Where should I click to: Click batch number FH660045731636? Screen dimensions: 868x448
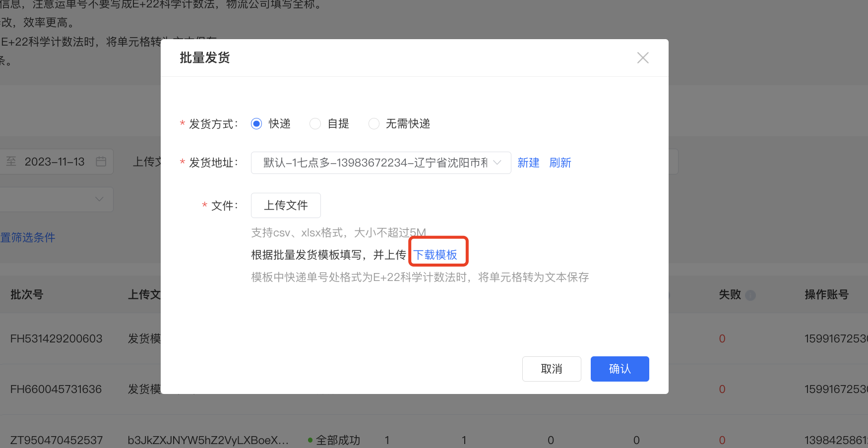[56, 389]
